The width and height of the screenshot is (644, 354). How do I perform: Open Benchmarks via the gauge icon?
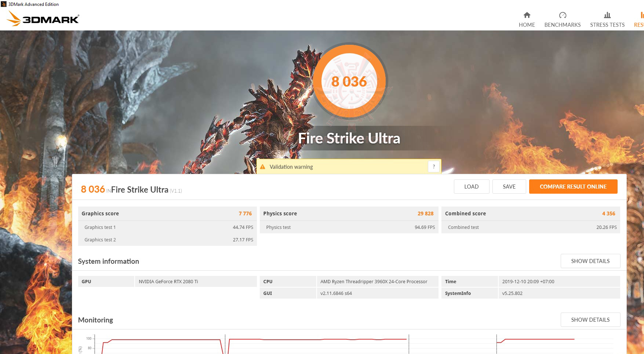(562, 15)
